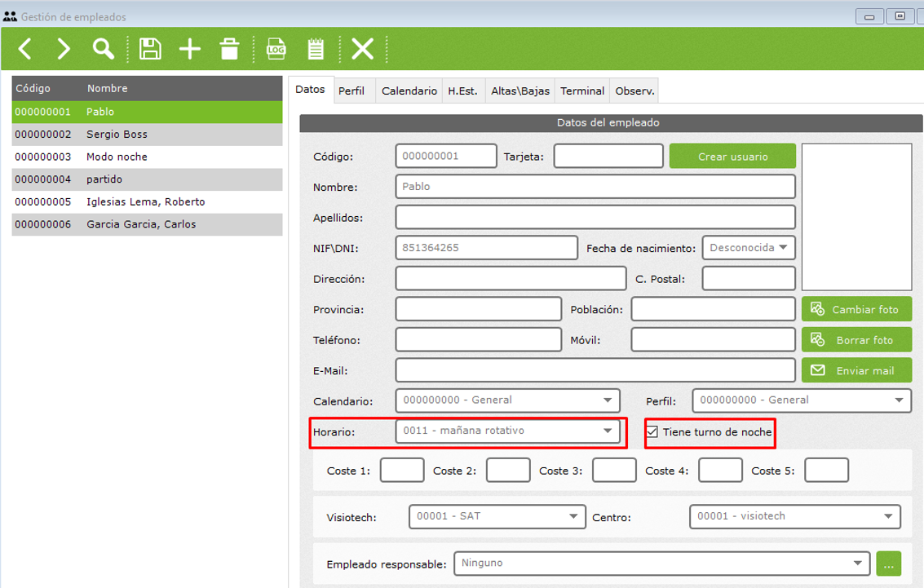The width and height of the screenshot is (924, 588).
Task: Click the 'Enviar mail' button
Action: [x=856, y=370]
